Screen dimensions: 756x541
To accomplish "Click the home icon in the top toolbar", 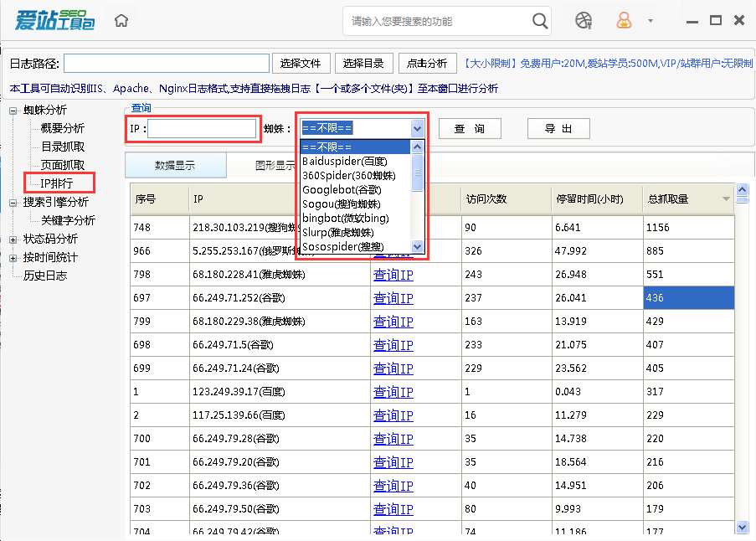I will tap(120, 20).
